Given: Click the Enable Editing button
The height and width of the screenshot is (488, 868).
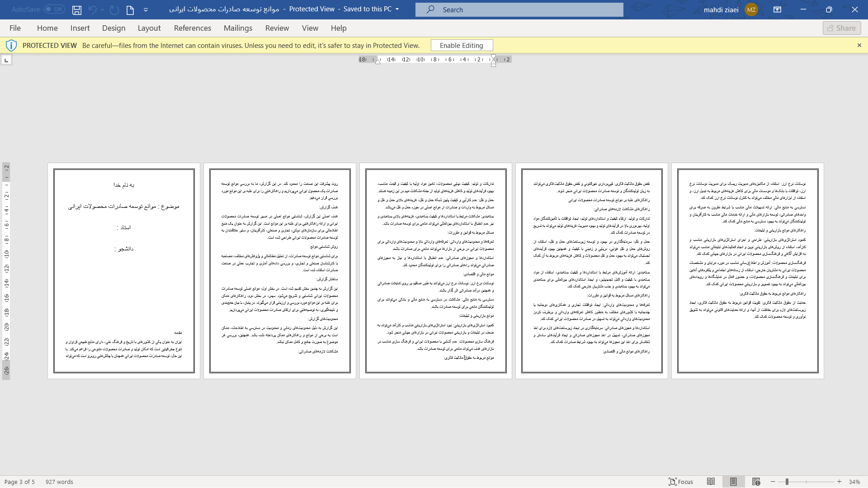Looking at the screenshot, I should [462, 45].
